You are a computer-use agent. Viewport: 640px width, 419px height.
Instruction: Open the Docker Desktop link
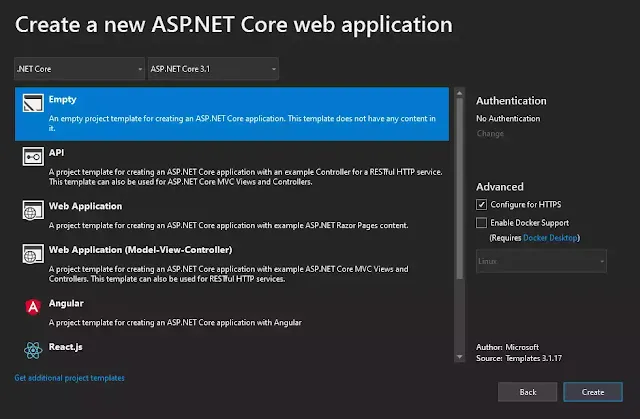tap(551, 238)
